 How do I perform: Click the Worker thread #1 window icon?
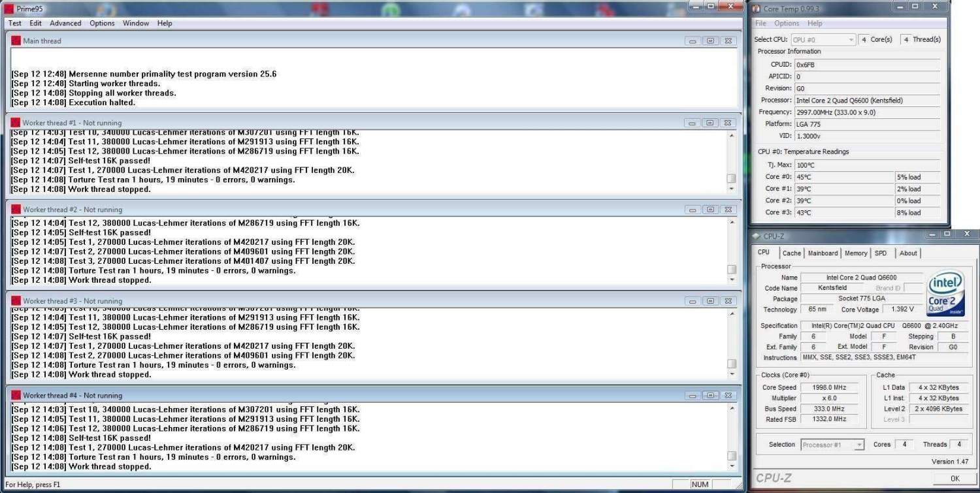[16, 122]
